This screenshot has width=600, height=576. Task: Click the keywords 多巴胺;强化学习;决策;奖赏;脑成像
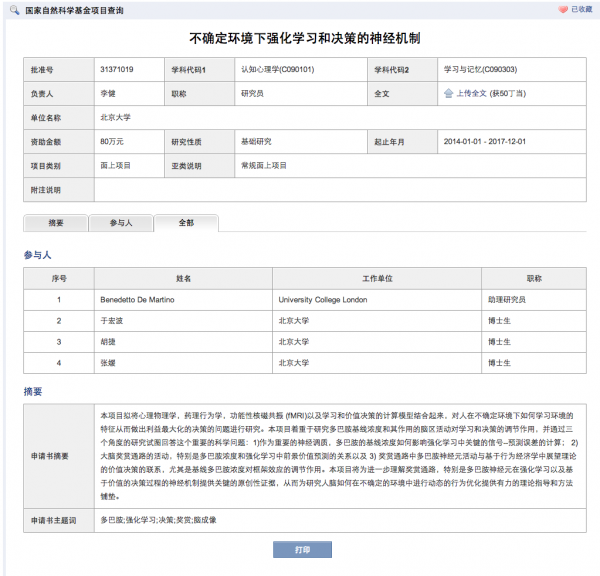pyautogui.click(x=158, y=520)
